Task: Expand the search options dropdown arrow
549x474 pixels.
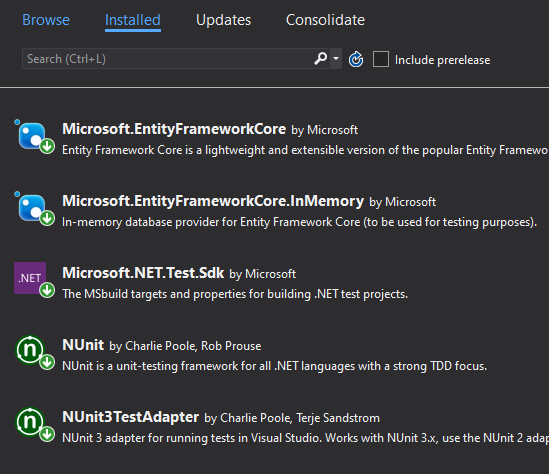Action: (336, 58)
